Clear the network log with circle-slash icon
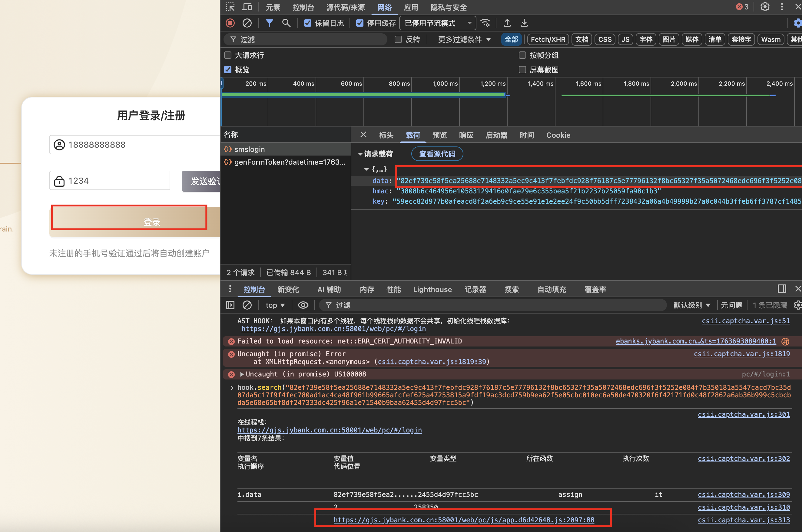This screenshot has height=532, width=802. (247, 23)
